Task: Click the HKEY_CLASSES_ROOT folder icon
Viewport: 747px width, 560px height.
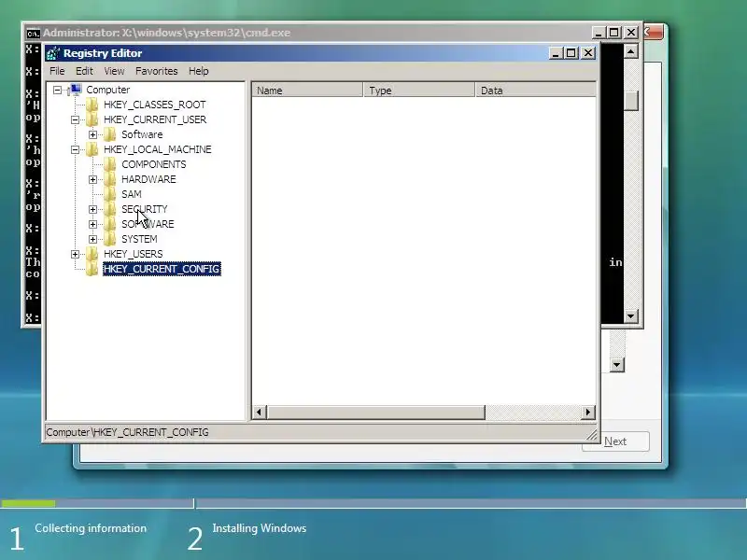Action: coord(92,105)
